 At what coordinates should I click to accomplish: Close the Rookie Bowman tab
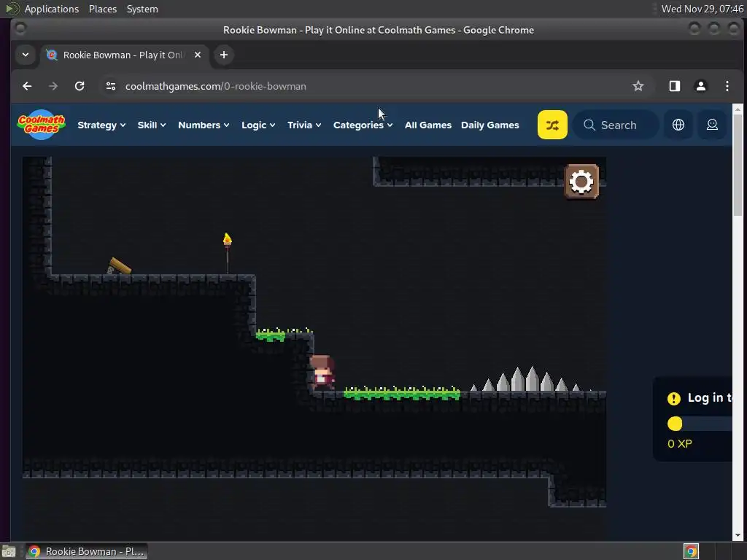pos(197,55)
